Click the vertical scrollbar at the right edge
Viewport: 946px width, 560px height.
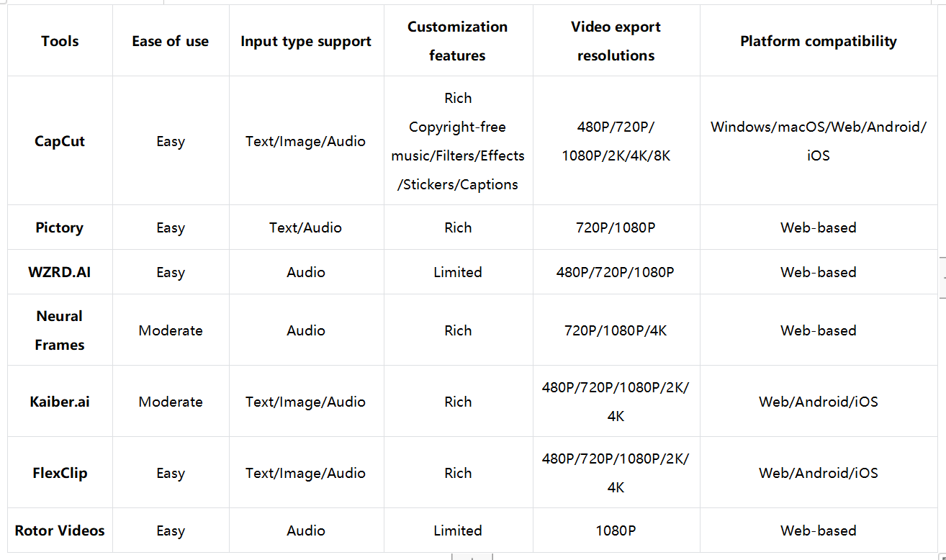click(x=942, y=276)
